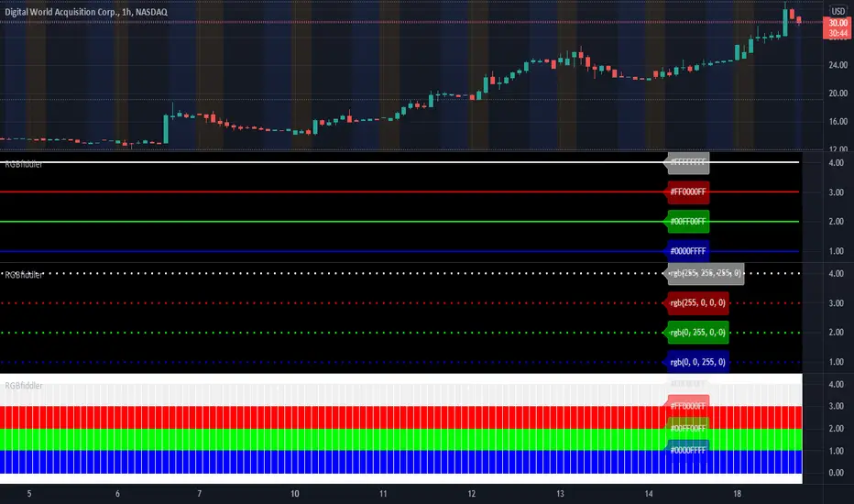Click the rgb(255, 255, 255, 0) label

coord(705,273)
